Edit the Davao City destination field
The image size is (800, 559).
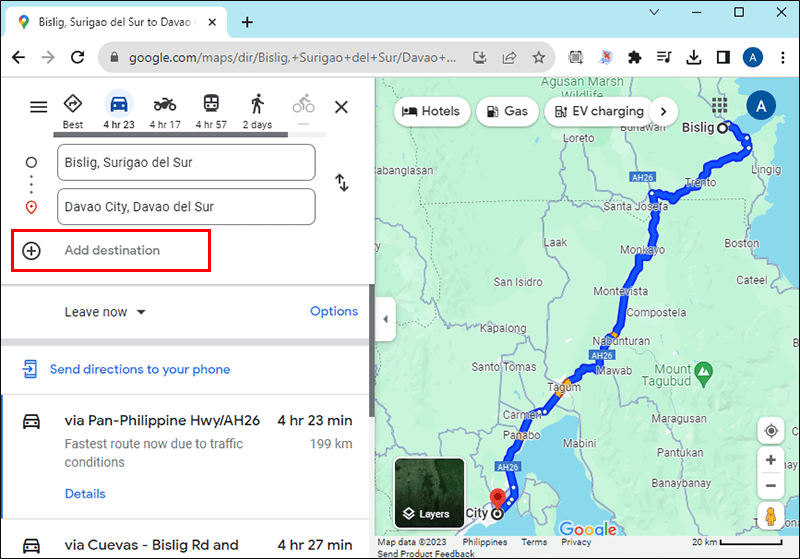(186, 207)
